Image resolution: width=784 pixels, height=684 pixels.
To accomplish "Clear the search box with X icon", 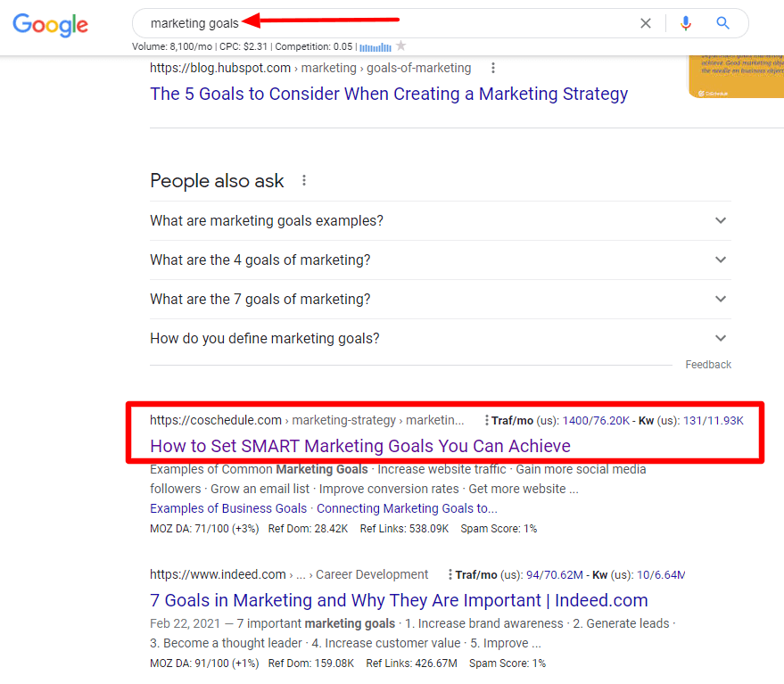I will pos(646,23).
